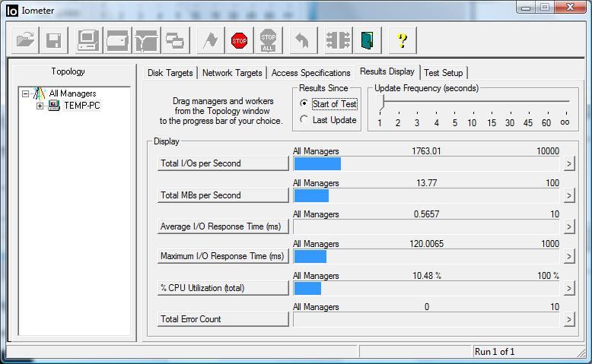Screen dimensions: 592x364
Task: Open Total I/Os per Second arrow
Action: pos(569,163)
